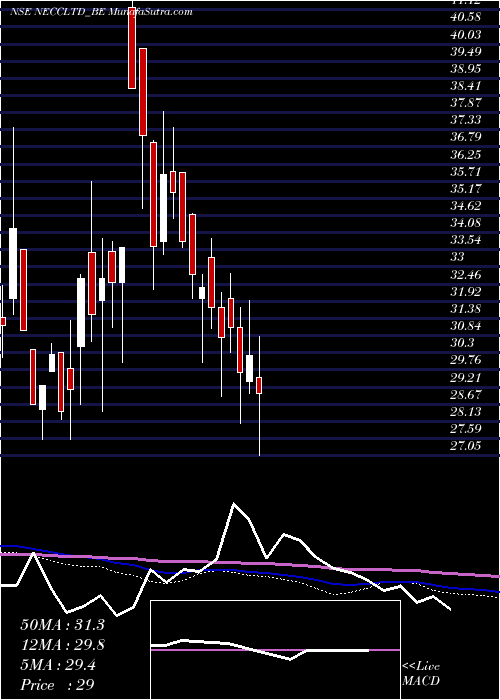
Task: Select the 27.05 price label
Action: [467, 446]
